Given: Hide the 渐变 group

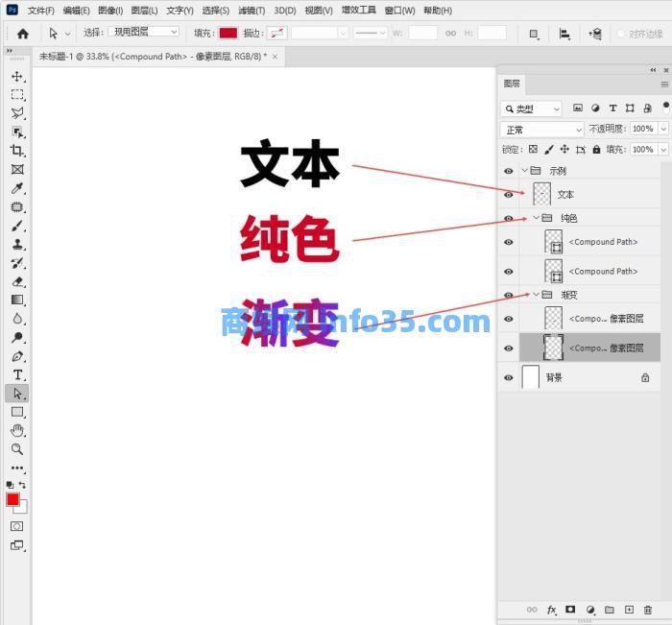Looking at the screenshot, I should pyautogui.click(x=509, y=295).
